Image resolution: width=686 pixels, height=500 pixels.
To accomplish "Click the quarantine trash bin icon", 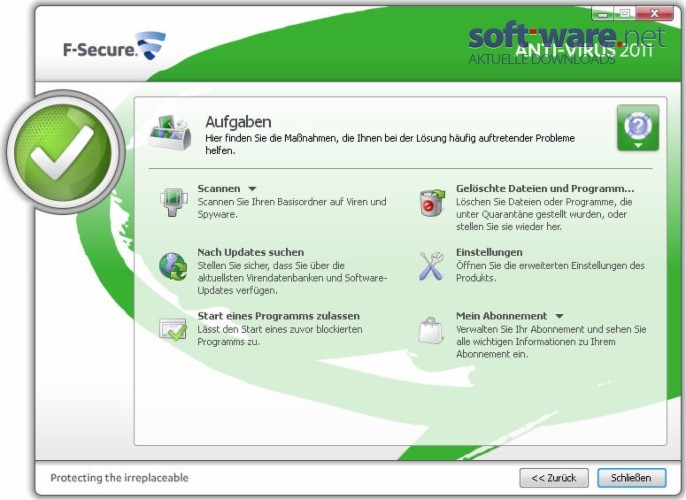I will 432,203.
